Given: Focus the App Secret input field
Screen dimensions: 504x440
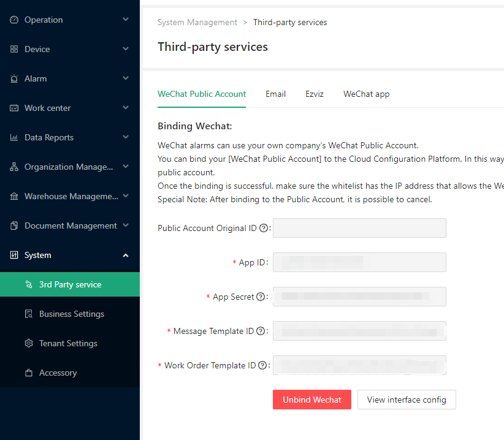Looking at the screenshot, I should 359,297.
